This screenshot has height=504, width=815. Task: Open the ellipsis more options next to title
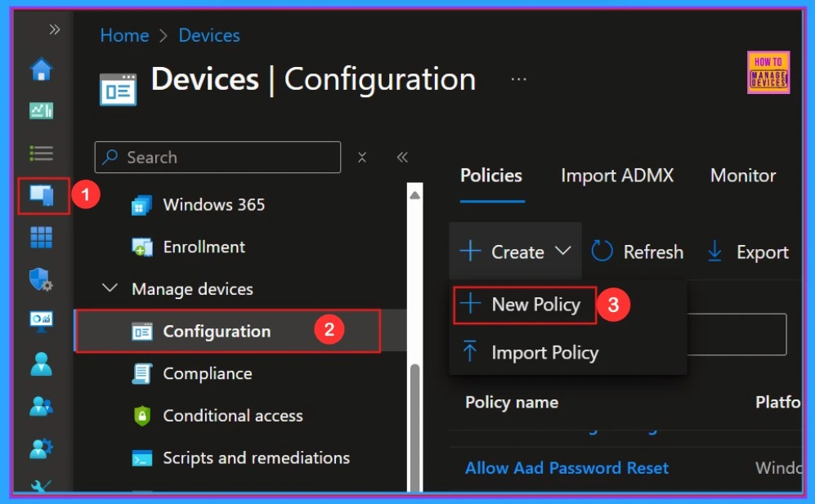coord(518,79)
